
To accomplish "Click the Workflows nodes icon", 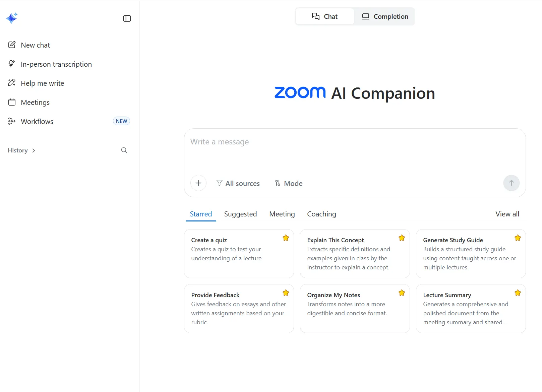I will tap(12, 121).
